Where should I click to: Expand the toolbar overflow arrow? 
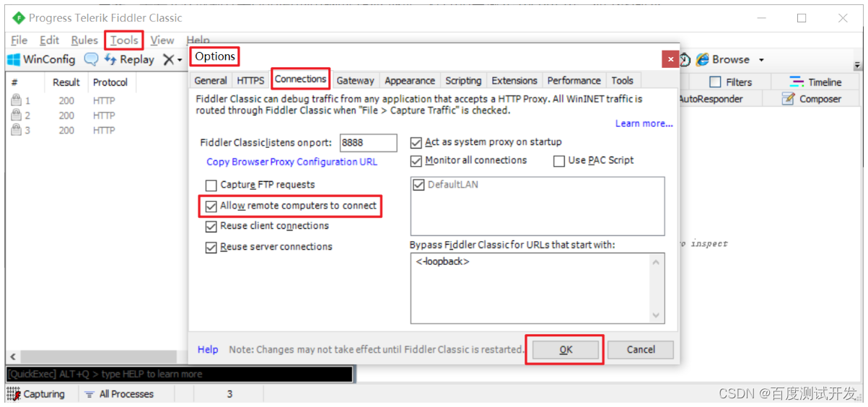(857, 65)
